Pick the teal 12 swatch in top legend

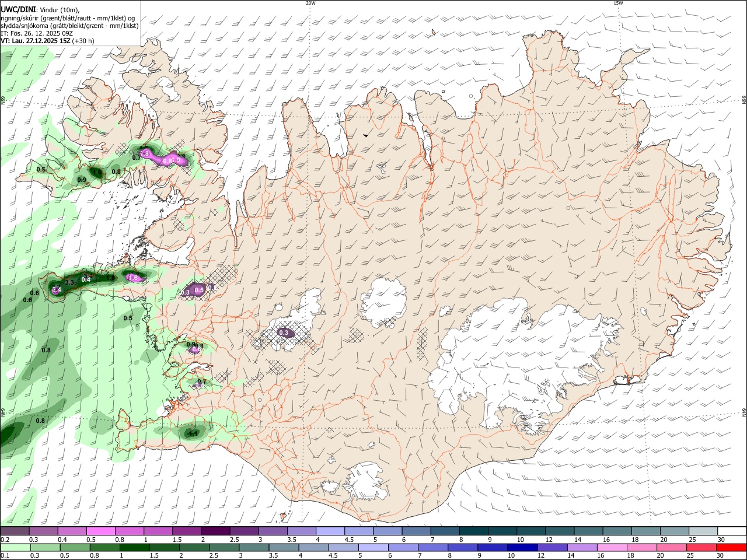[560, 531]
